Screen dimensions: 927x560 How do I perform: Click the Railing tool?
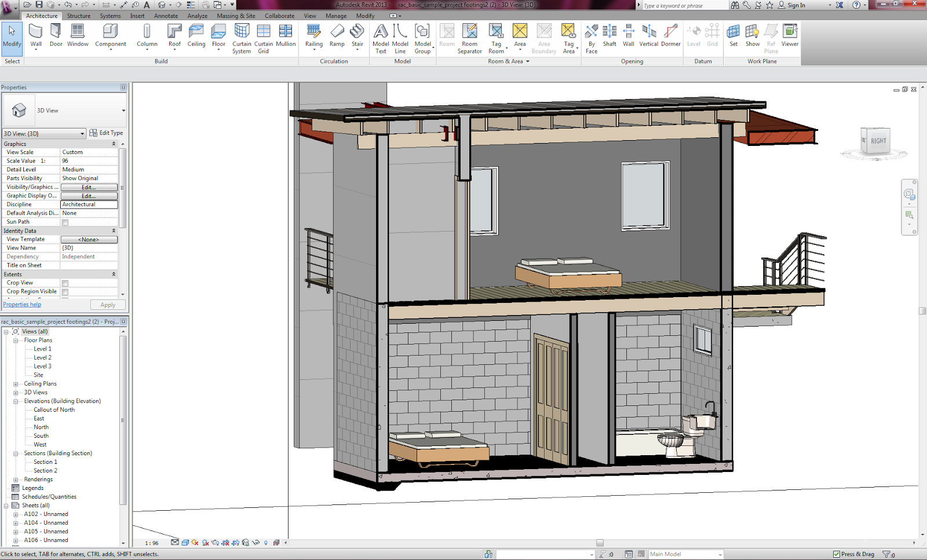(x=314, y=35)
